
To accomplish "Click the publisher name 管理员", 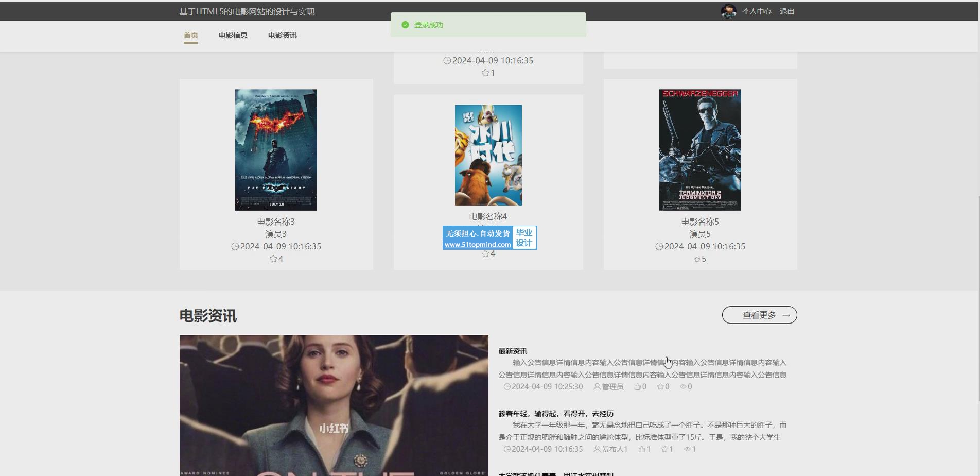I will point(612,386).
